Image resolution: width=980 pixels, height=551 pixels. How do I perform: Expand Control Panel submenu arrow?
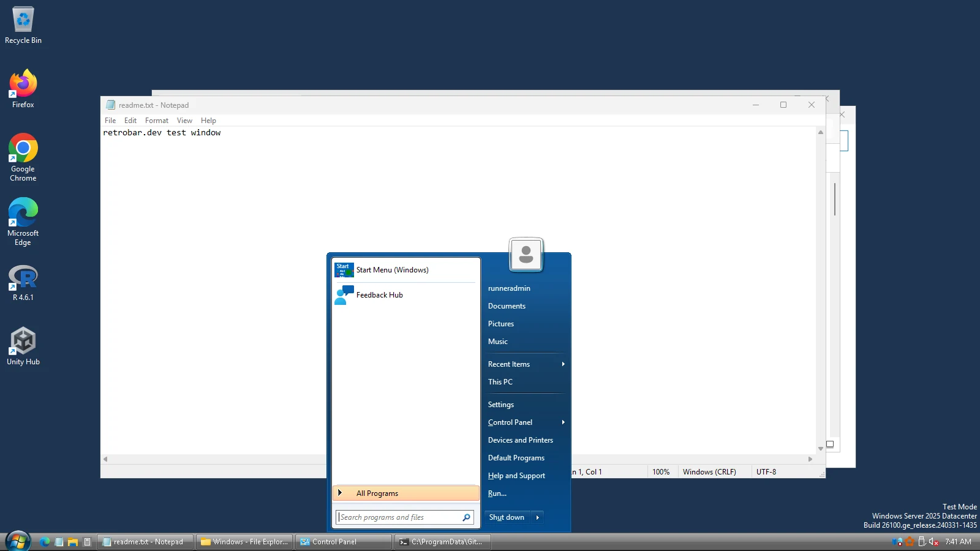pos(563,422)
